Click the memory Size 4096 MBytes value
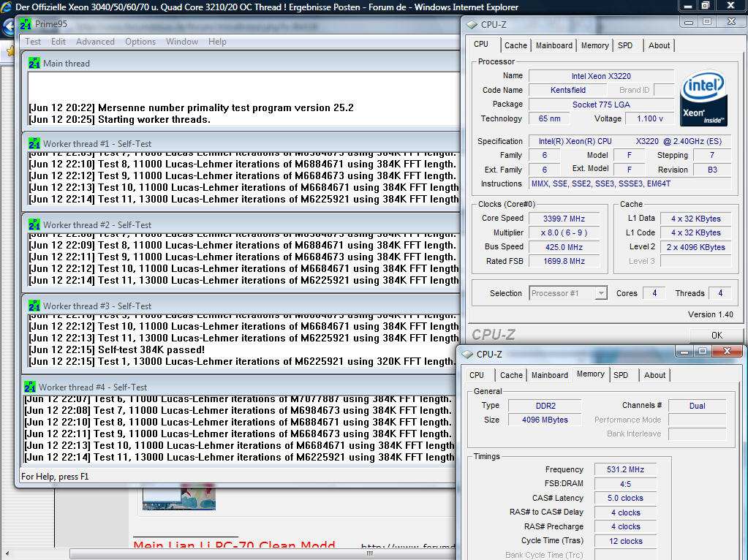The image size is (748, 560). tap(545, 420)
